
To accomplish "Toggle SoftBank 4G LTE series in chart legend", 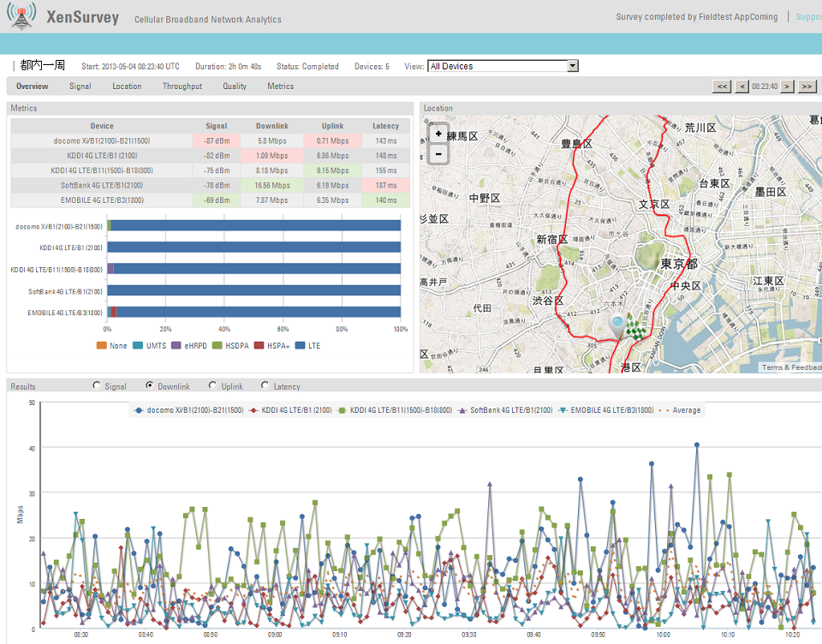I will [x=505, y=410].
